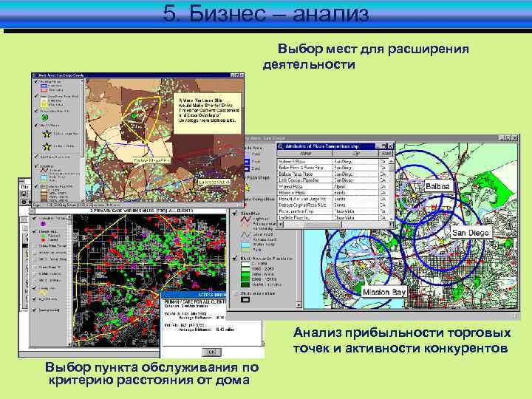Click the City column header in Attributes table
This screenshot has width=532, height=399.
355,154
